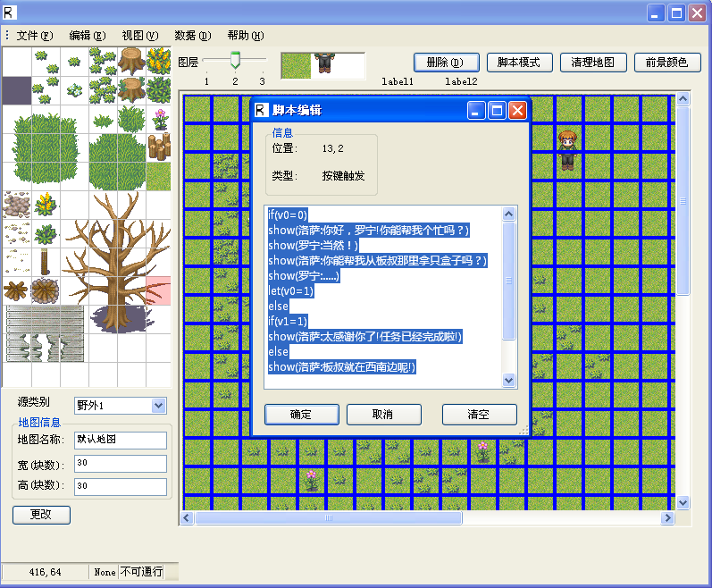This screenshot has height=588, width=712.
Task: Open the 文件(F) menu
Action: pyautogui.click(x=35, y=36)
